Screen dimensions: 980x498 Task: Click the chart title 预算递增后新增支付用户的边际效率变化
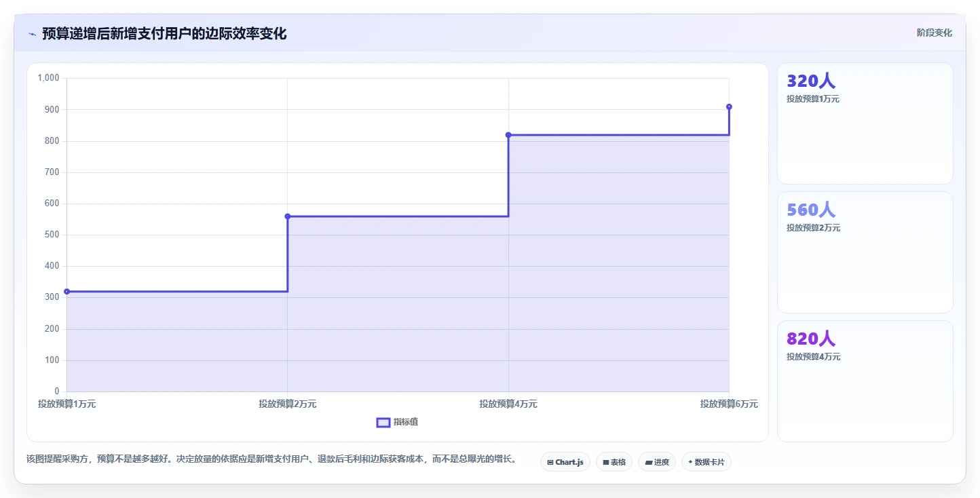coord(164,33)
